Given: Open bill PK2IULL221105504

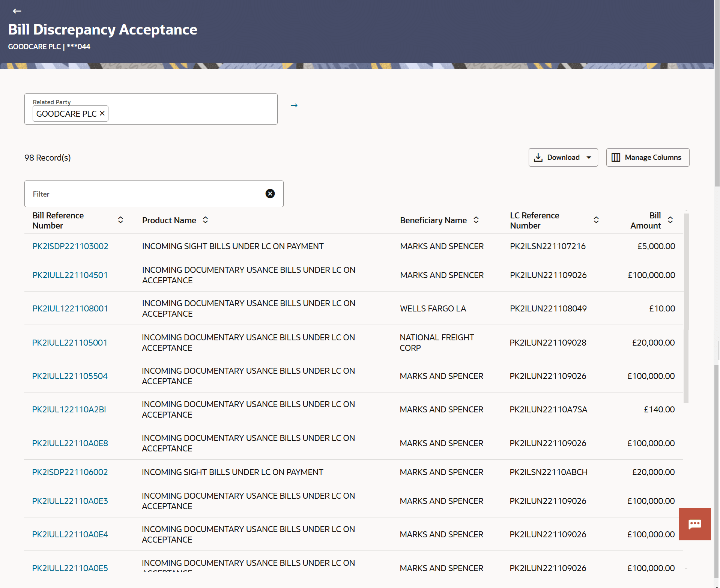Looking at the screenshot, I should click(70, 376).
